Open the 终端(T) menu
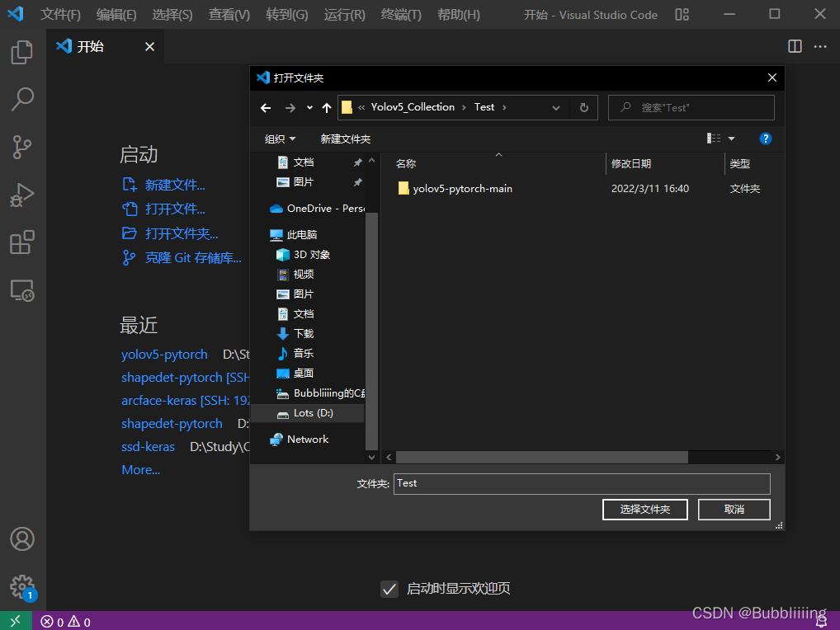 [401, 15]
